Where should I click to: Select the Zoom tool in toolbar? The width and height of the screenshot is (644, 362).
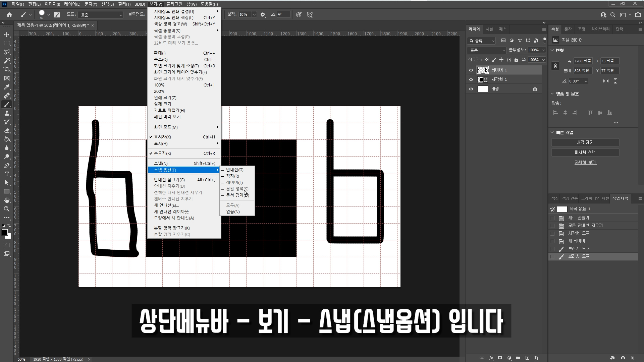tap(7, 209)
